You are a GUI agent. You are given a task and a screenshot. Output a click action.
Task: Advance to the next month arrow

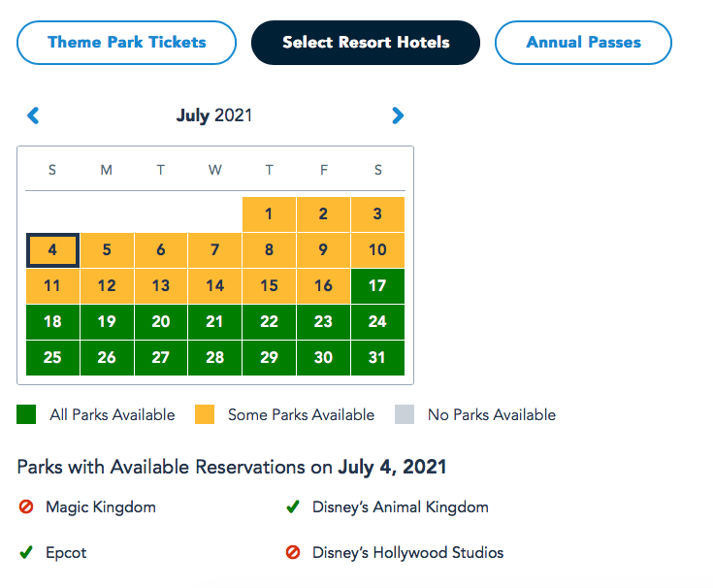[397, 116]
